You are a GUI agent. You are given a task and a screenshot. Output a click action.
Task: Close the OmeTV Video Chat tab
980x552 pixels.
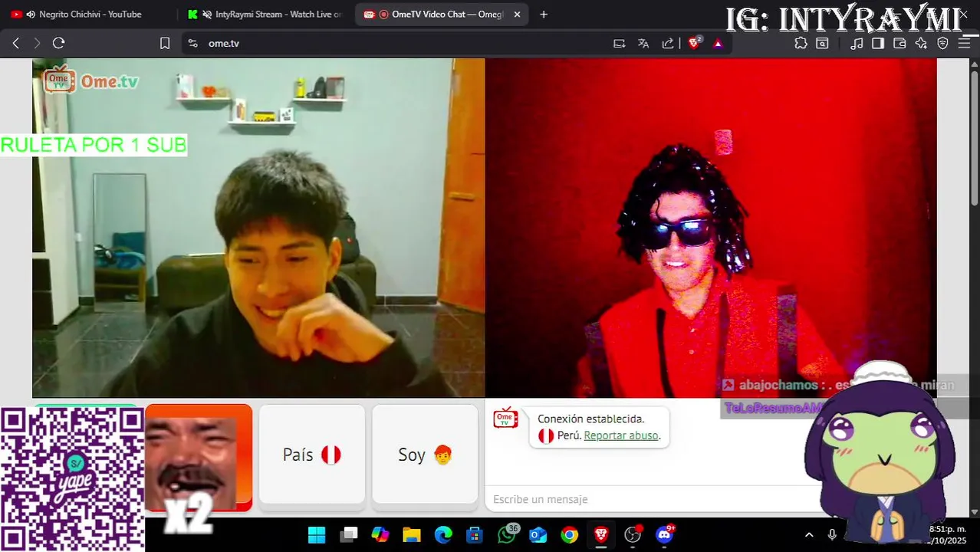(x=518, y=14)
